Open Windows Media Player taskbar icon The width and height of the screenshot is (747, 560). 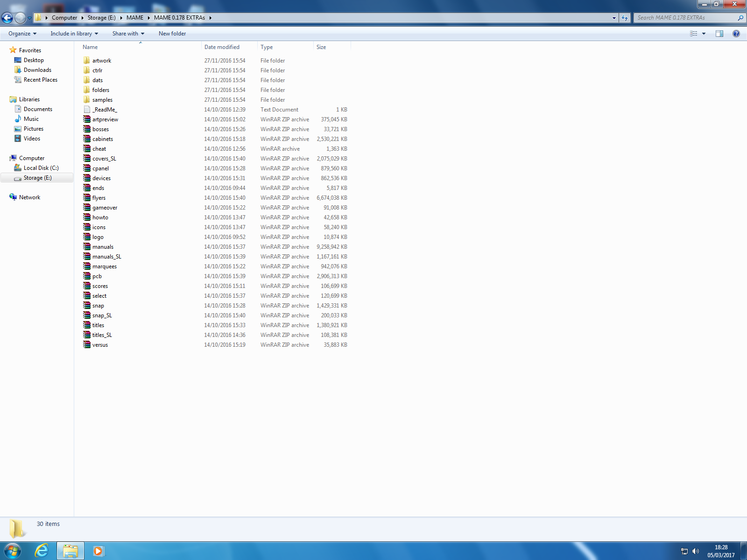pos(98,551)
